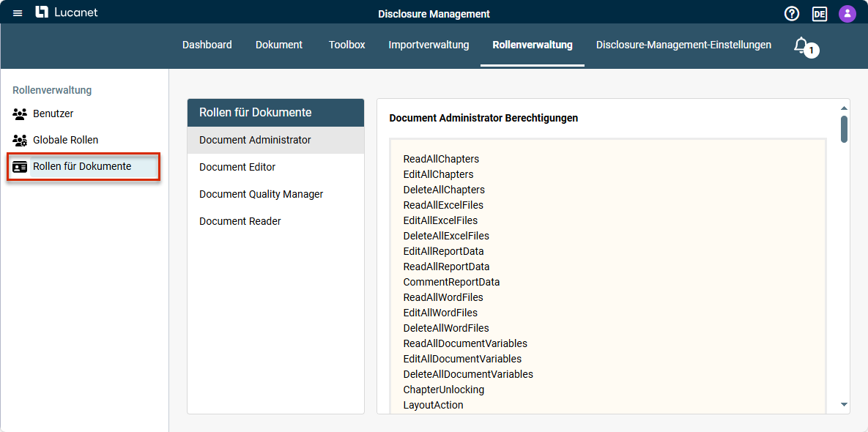Click the DeleteAllChapters permission
Image resolution: width=868 pixels, height=432 pixels.
(444, 190)
